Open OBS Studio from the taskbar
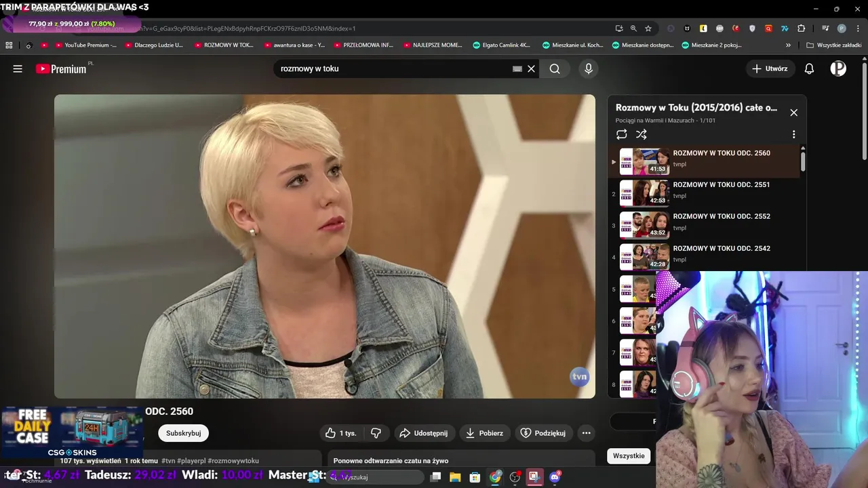This screenshot has height=488, width=868. coord(515,477)
